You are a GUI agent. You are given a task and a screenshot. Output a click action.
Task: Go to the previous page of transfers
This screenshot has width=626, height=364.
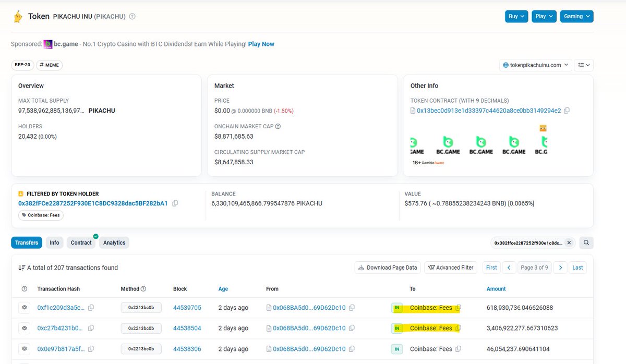tap(509, 268)
